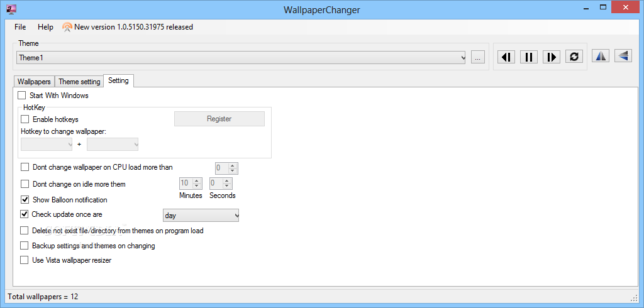Viewport: 644px width, 308px height.
Task: Click the Register hotkey button
Action: pos(219,119)
